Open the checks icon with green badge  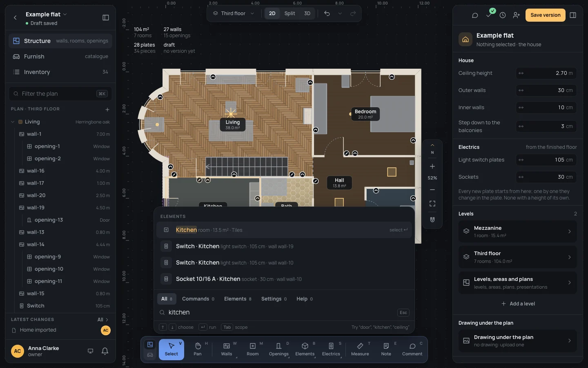pyautogui.click(x=489, y=14)
